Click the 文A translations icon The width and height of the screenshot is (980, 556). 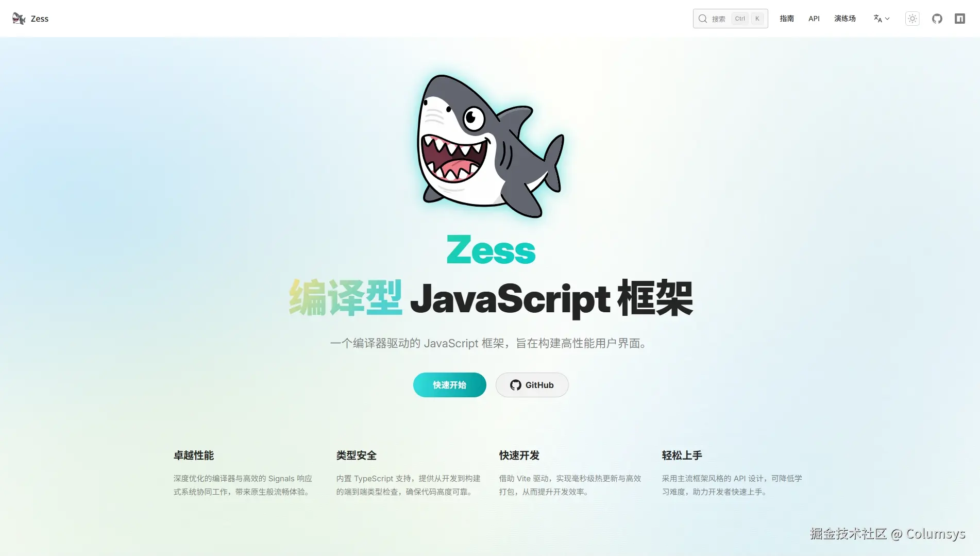[x=877, y=19]
